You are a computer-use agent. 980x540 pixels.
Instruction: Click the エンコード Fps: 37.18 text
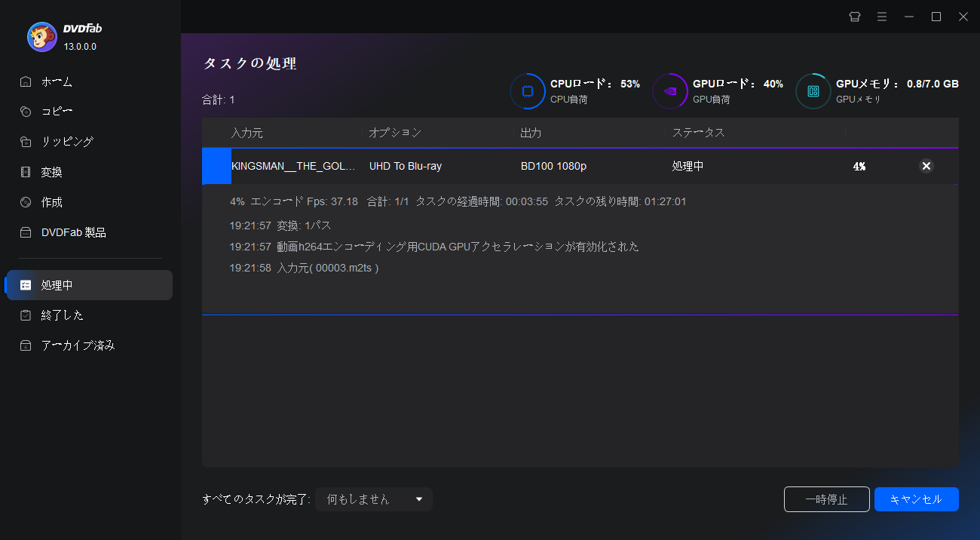coord(304,201)
